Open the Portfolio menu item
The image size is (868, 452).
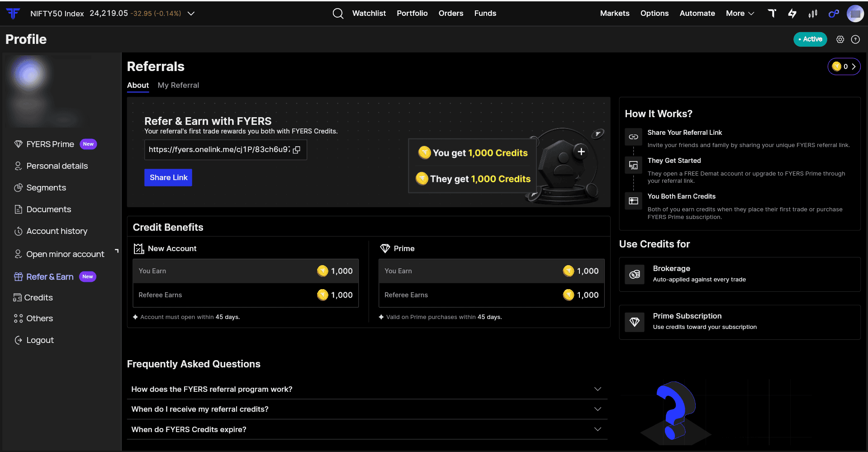(412, 14)
